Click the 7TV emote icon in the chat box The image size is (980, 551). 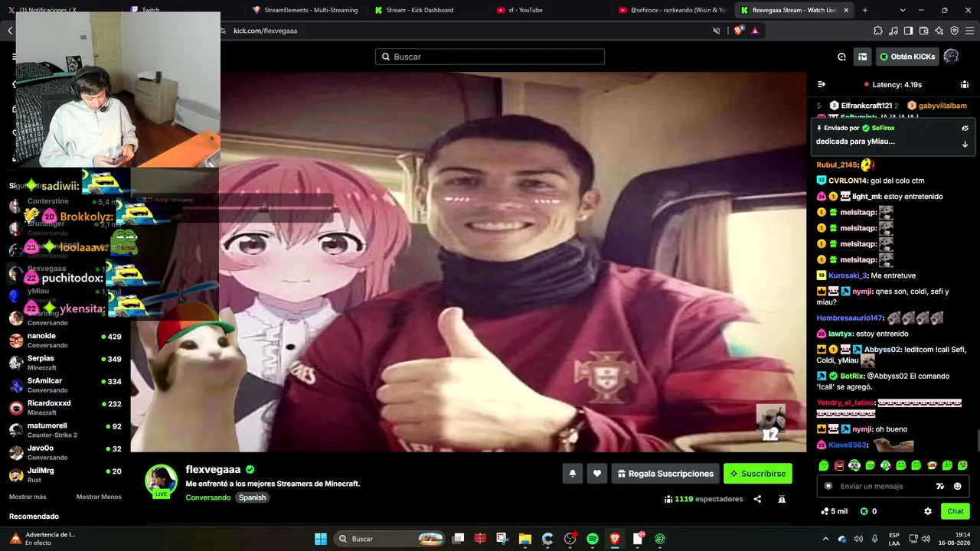[x=940, y=486]
